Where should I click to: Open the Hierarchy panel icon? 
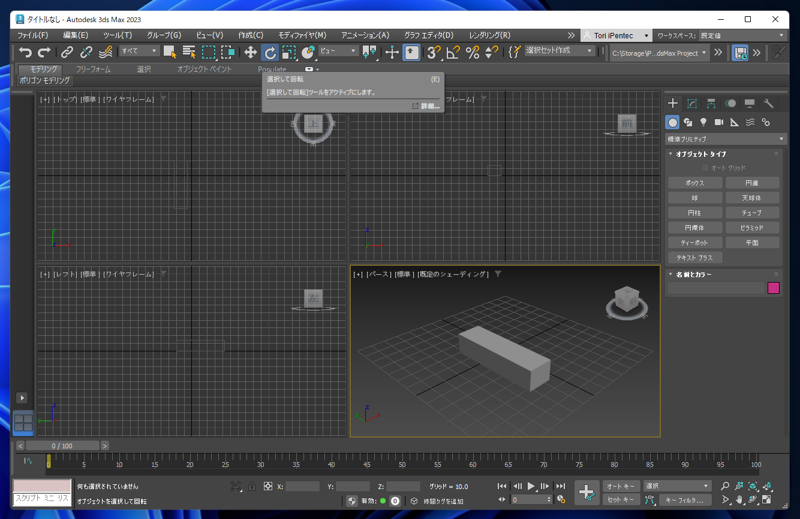(711, 104)
